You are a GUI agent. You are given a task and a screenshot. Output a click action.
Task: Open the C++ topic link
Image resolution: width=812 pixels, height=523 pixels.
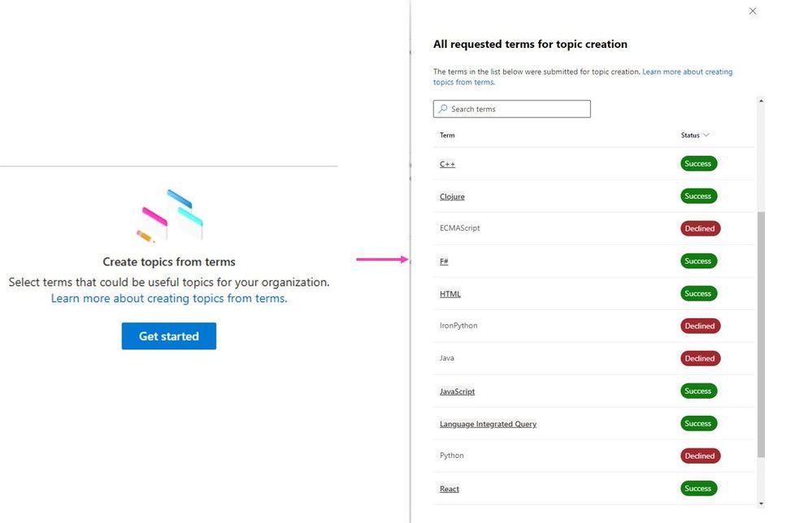click(x=447, y=164)
